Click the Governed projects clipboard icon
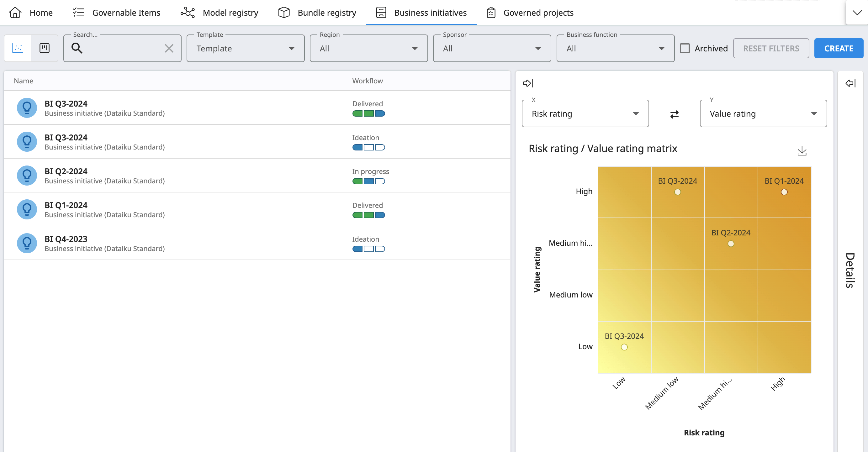 pyautogui.click(x=491, y=13)
